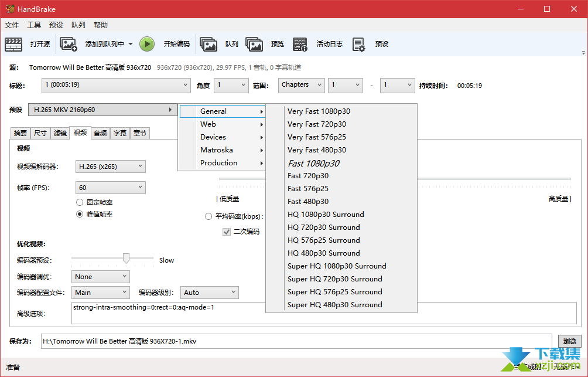Click the 活动日志 toolbar label
The image size is (588, 377).
coord(329,44)
